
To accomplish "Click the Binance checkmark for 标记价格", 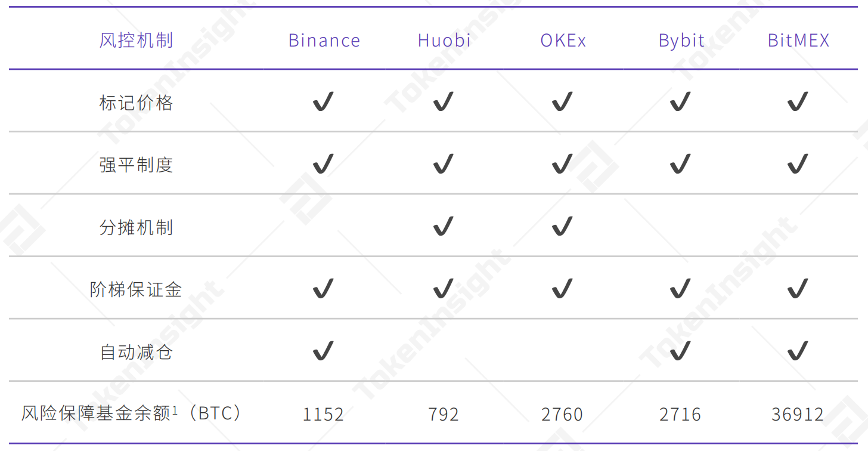I will (x=324, y=102).
